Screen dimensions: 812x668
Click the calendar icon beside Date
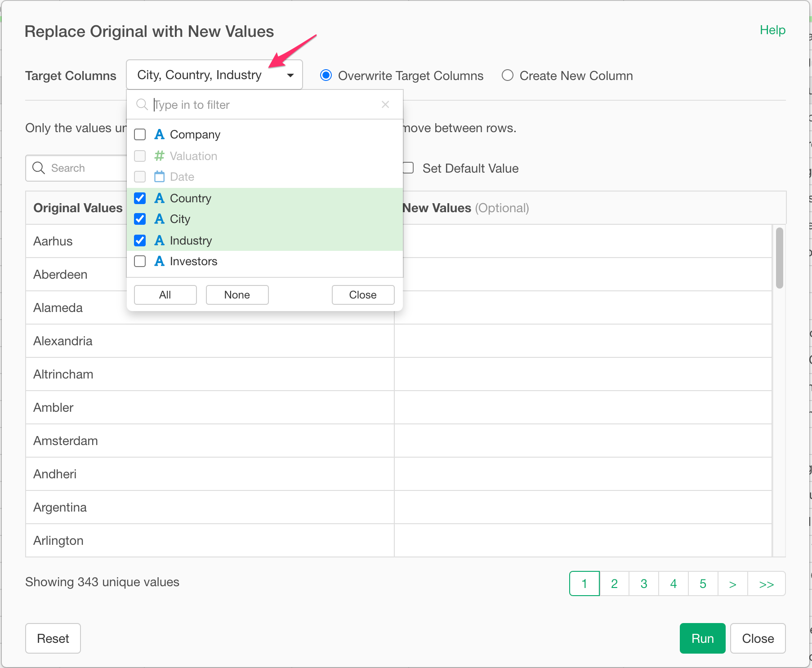coord(159,177)
